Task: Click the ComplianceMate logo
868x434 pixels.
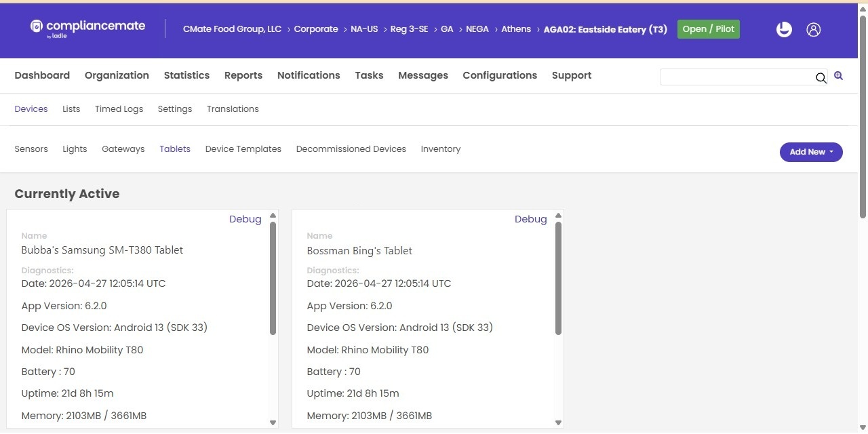Action: coord(87,28)
